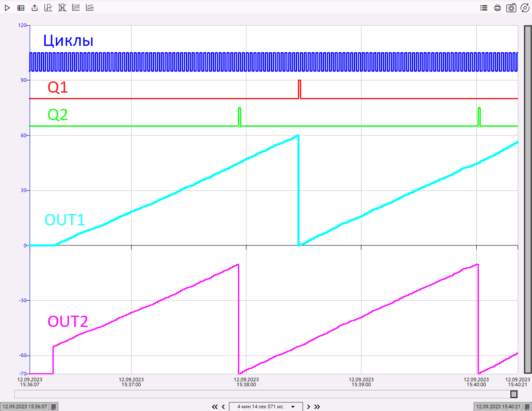The image size is (532, 411).
Task: Select the second dotted trend chart icon
Action: tap(90, 8)
